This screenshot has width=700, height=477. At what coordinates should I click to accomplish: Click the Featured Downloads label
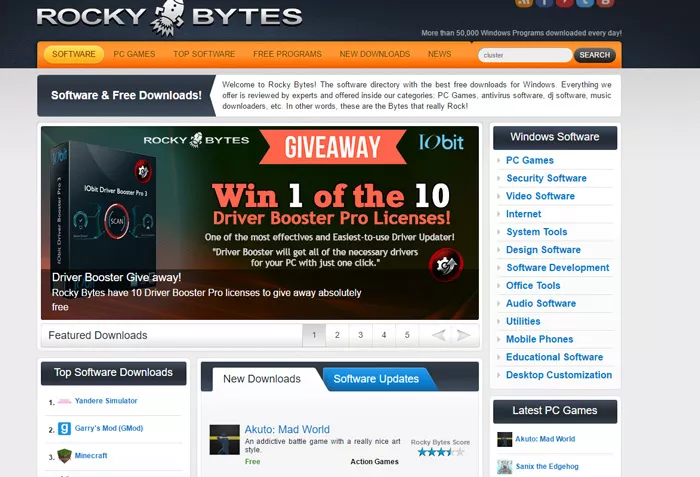(98, 335)
